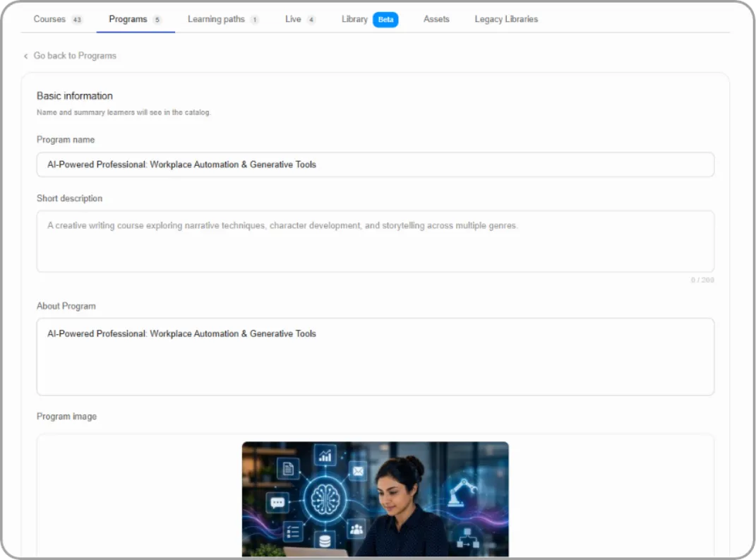The image size is (756, 560).
Task: Open the Courses tab
Action: tap(49, 19)
